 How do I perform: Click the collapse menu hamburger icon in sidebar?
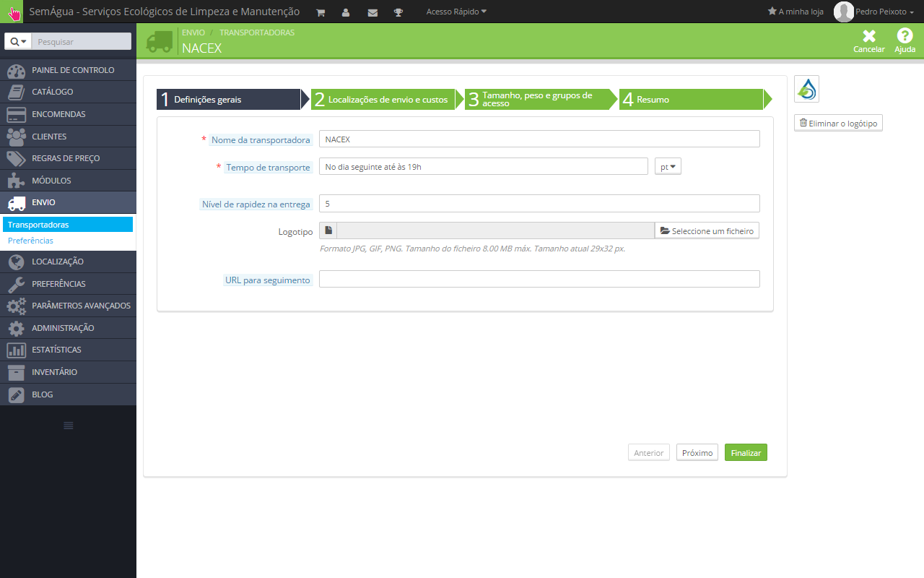(69, 426)
